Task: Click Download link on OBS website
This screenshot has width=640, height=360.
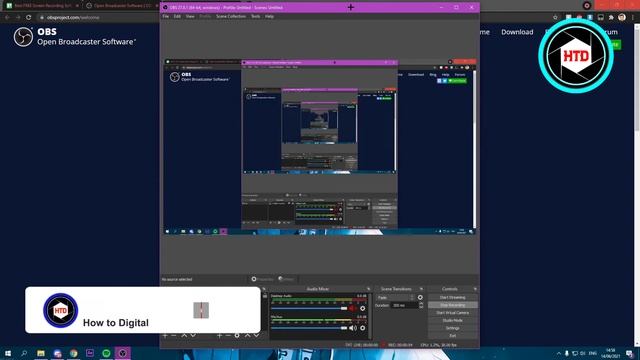Action: tap(517, 32)
